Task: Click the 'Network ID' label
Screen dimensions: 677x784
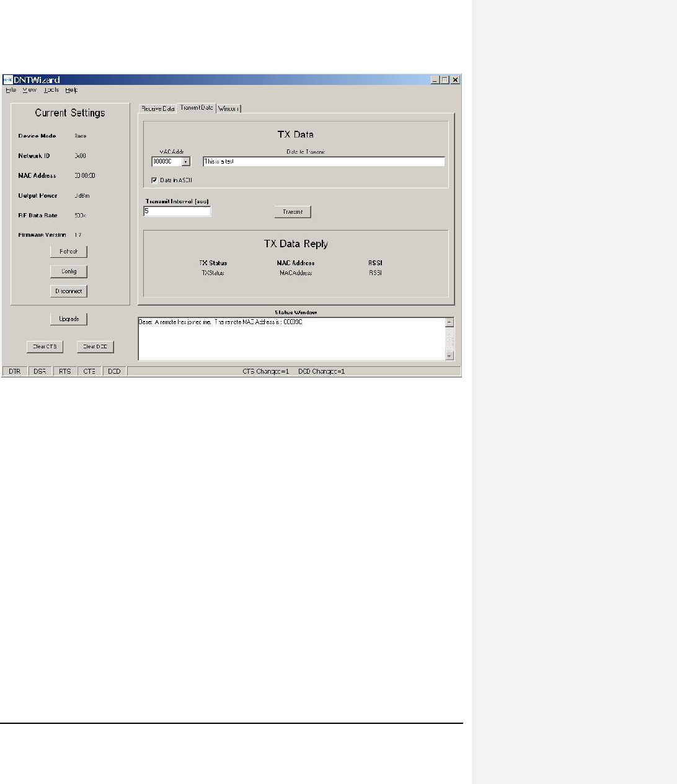Action: pos(34,156)
